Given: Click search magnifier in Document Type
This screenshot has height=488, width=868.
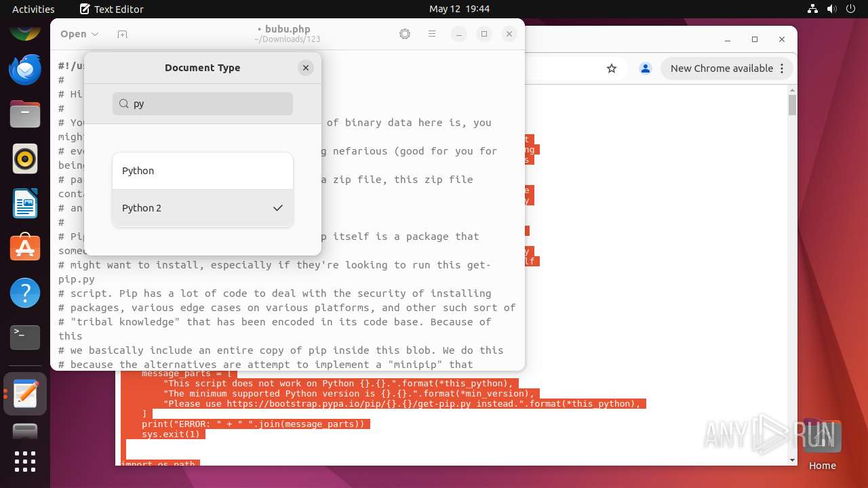Looking at the screenshot, I should (x=124, y=104).
